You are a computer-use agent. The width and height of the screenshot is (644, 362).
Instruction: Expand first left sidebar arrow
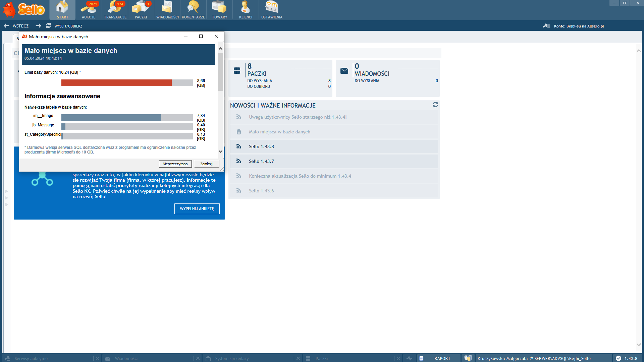[6, 191]
